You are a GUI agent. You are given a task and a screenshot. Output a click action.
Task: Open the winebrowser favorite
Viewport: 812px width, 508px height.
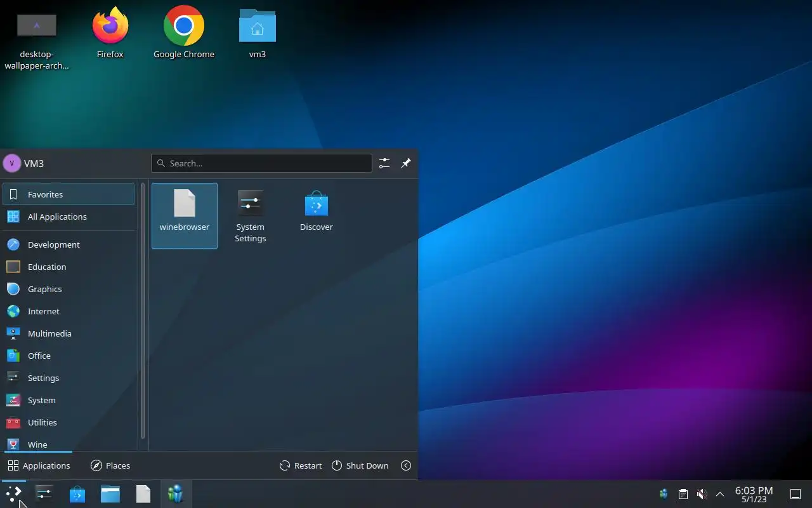pos(185,216)
